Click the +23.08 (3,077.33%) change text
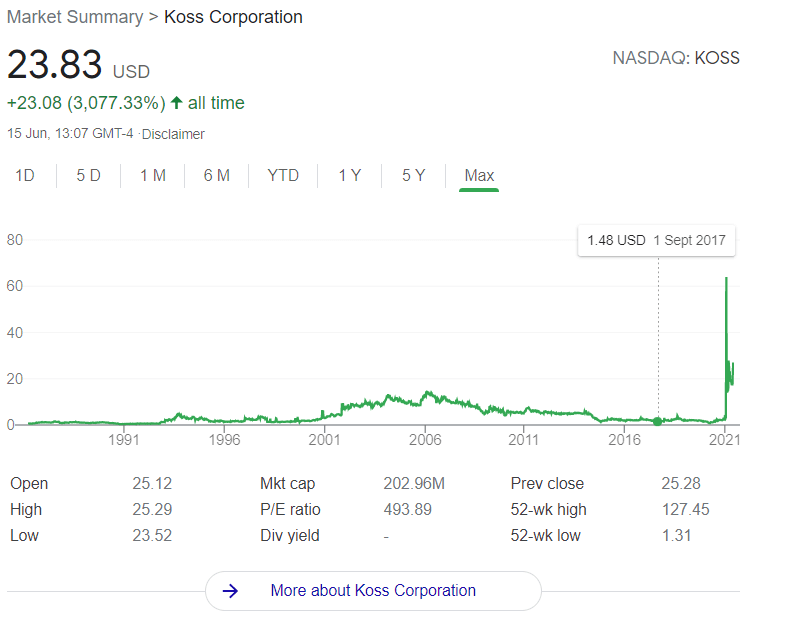The height and width of the screenshot is (632, 788). pyautogui.click(x=86, y=103)
